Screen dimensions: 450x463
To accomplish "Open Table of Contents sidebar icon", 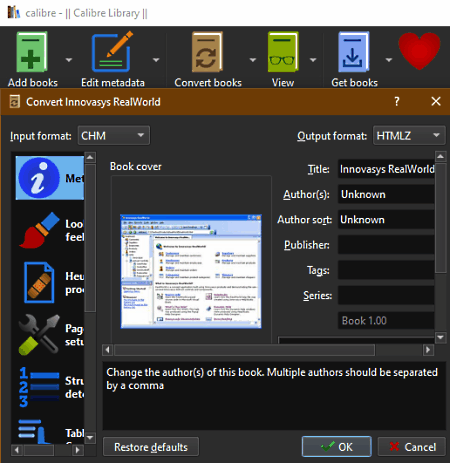I will pos(35,431).
